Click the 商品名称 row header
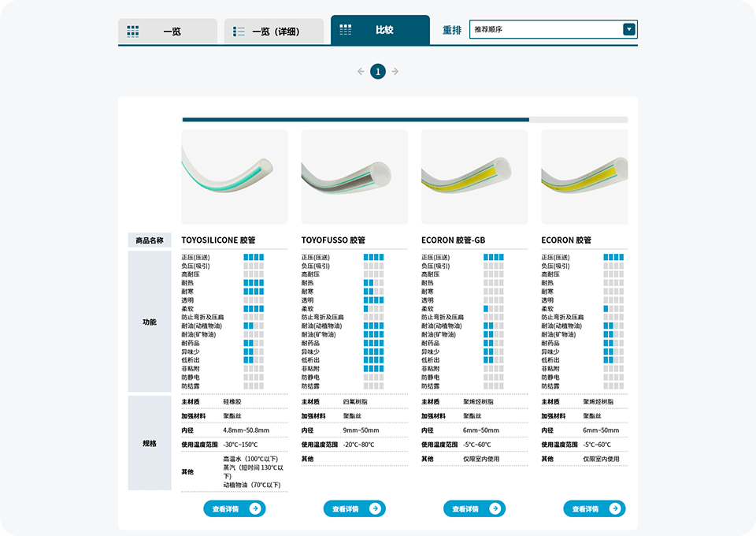 150,240
